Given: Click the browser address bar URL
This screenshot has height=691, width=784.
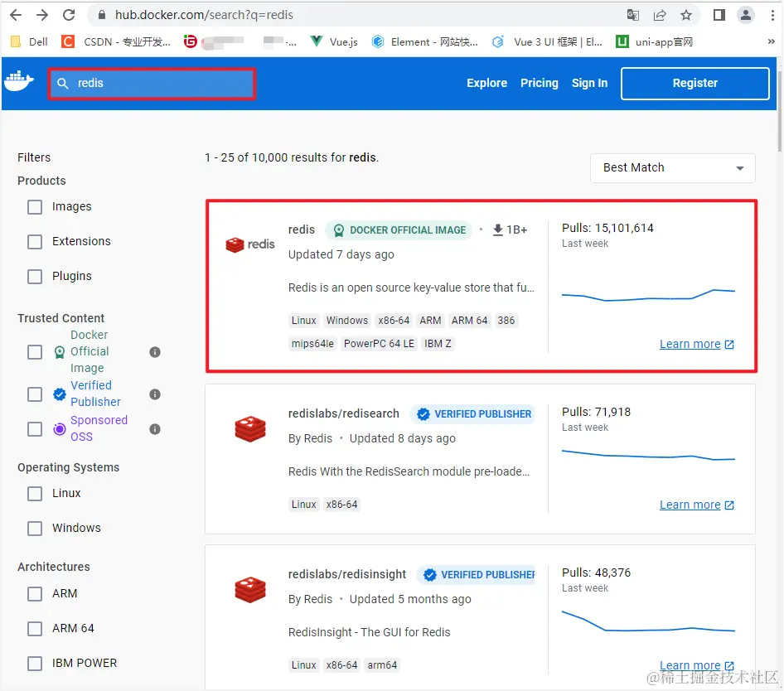Looking at the screenshot, I should (204, 15).
